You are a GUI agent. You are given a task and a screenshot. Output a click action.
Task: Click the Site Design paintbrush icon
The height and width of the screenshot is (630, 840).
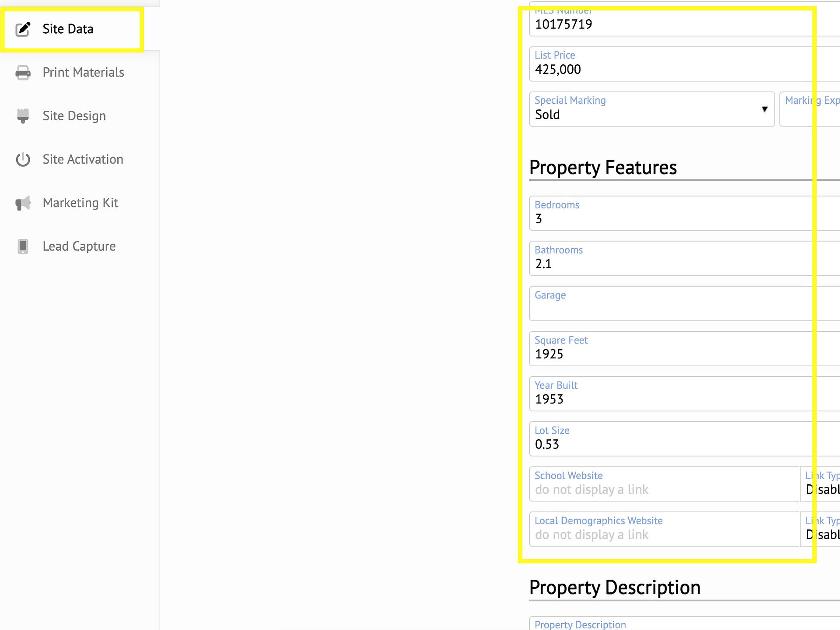click(x=23, y=116)
